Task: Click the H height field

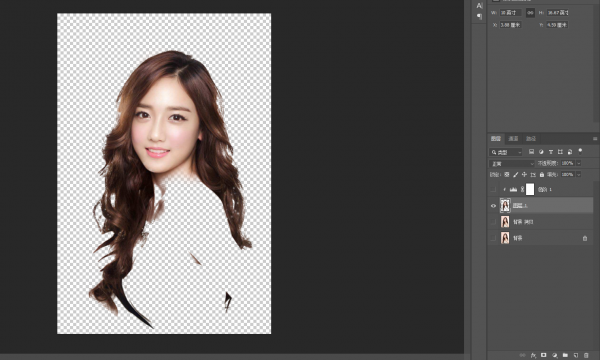Action: click(557, 13)
